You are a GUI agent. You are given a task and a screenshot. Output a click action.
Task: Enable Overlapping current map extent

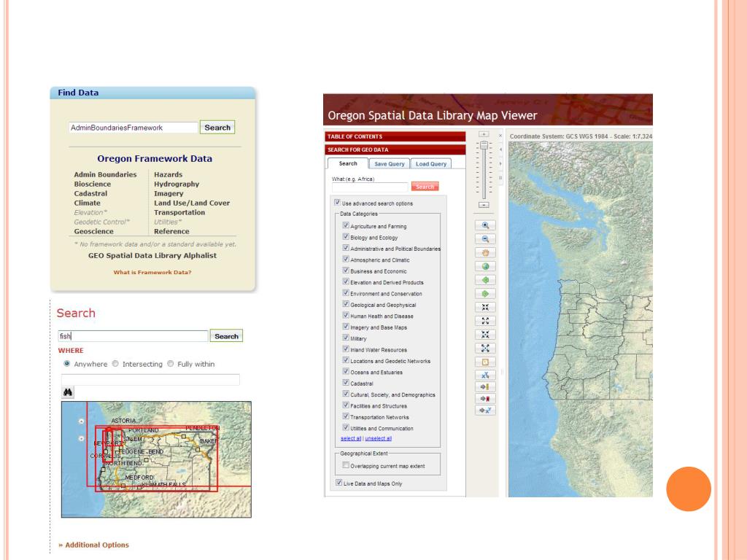tap(346, 465)
